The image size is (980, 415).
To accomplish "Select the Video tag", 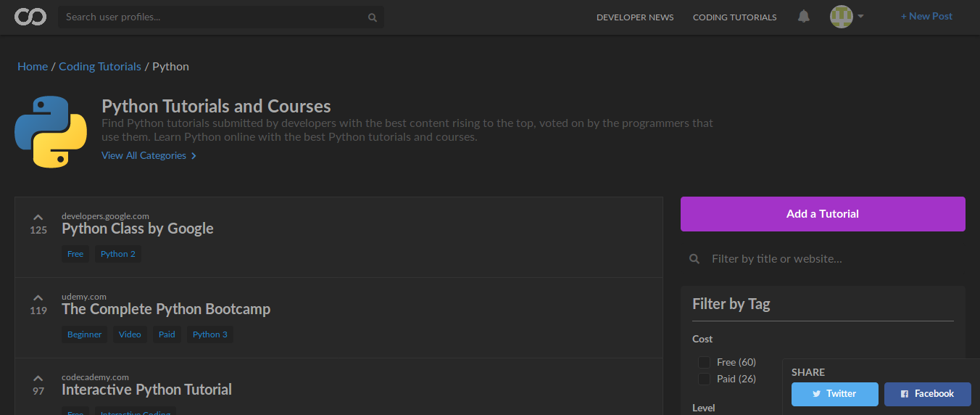I will click(x=130, y=334).
